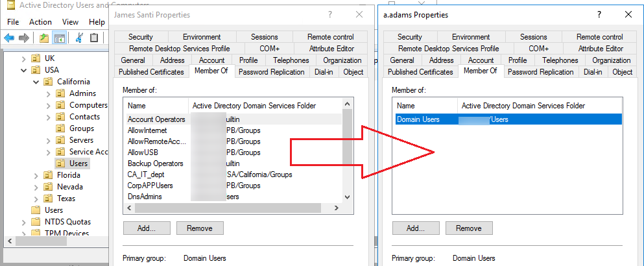The width and height of the screenshot is (644, 266).
Task: Select the Groups OU in tree
Action: click(x=82, y=128)
